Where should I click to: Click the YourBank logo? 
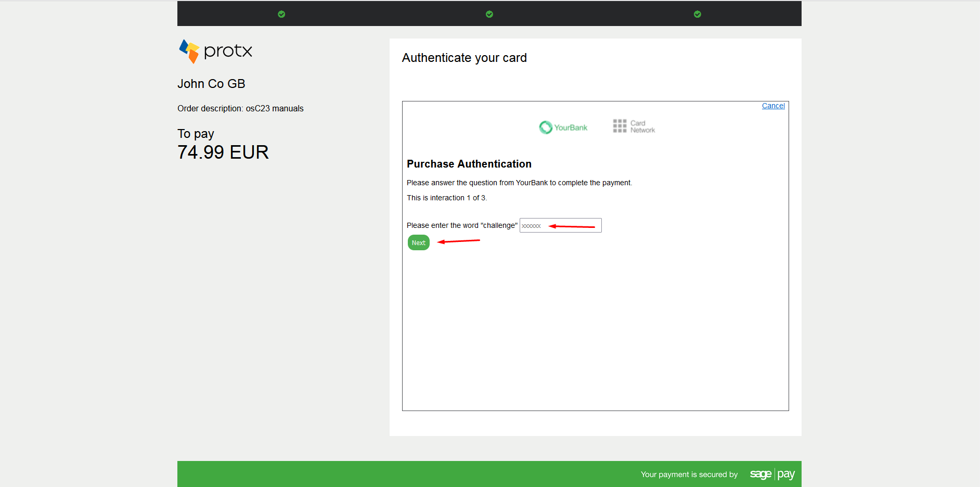[563, 127]
